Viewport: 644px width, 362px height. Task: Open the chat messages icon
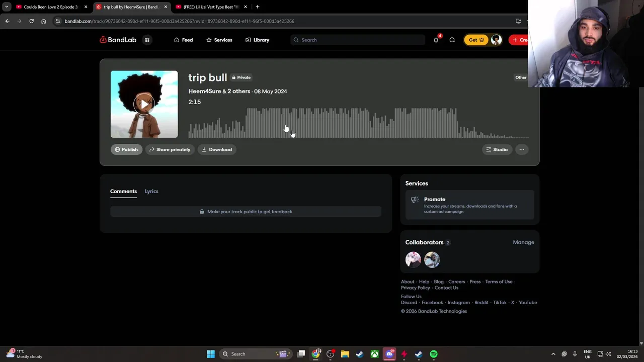[452, 40]
